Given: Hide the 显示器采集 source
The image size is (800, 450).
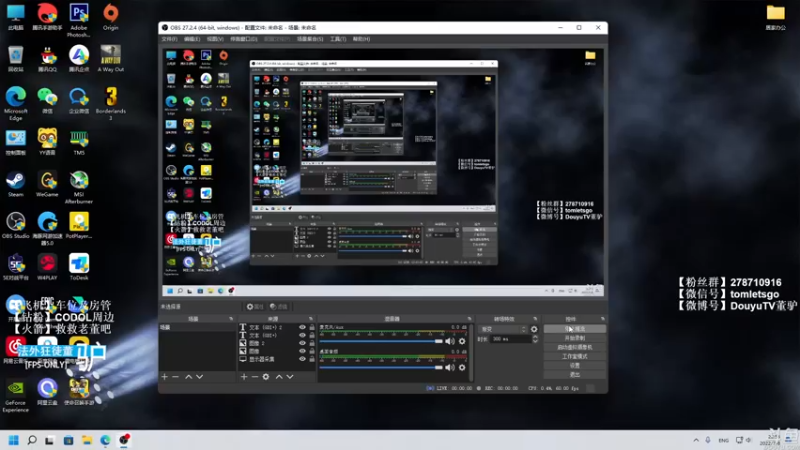Looking at the screenshot, I should coord(302,359).
